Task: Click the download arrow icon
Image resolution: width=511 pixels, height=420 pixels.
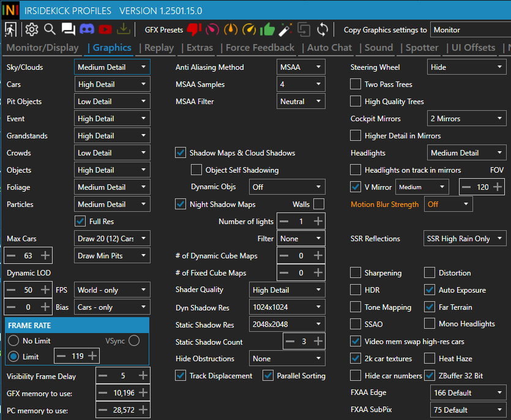Action: point(124,29)
